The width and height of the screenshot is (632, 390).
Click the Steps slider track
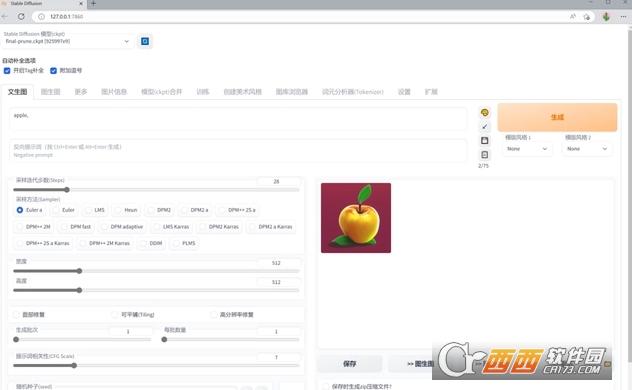156,190
